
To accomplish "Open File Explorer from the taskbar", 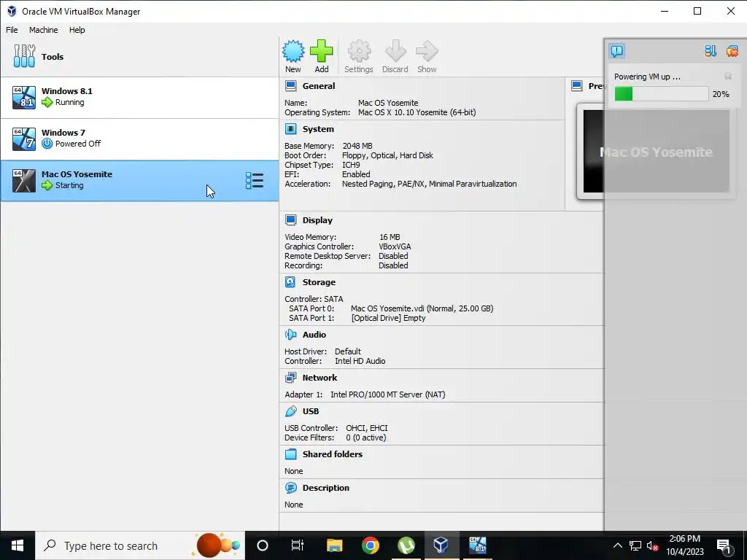I will [334, 545].
